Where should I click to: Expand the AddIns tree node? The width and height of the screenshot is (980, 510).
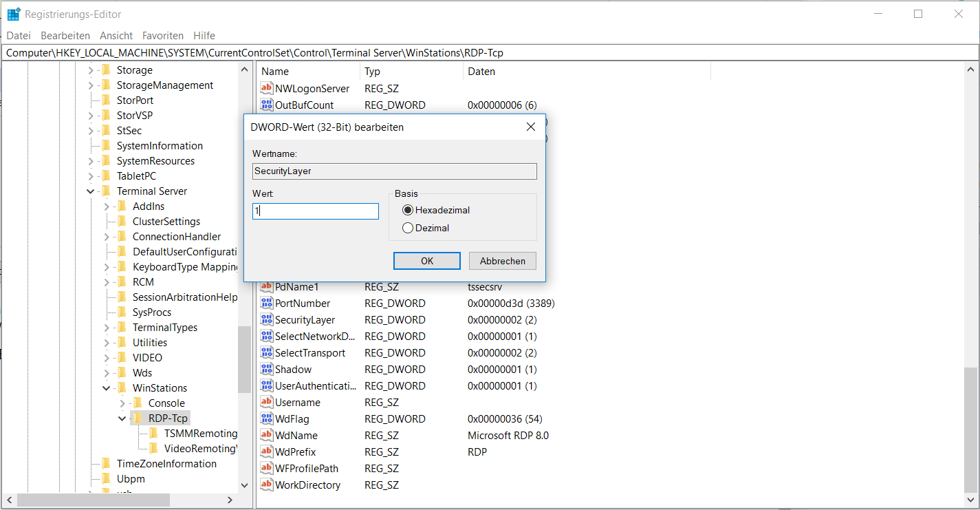[x=106, y=206]
